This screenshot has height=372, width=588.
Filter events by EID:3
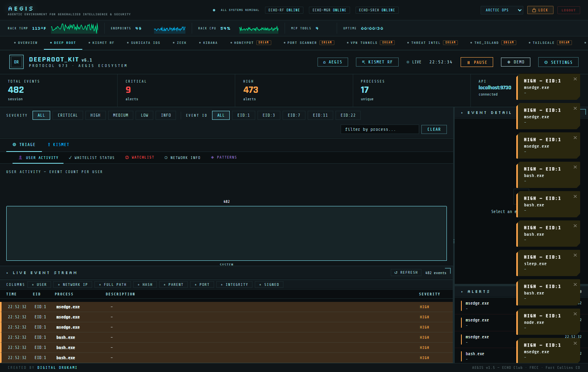click(x=269, y=115)
